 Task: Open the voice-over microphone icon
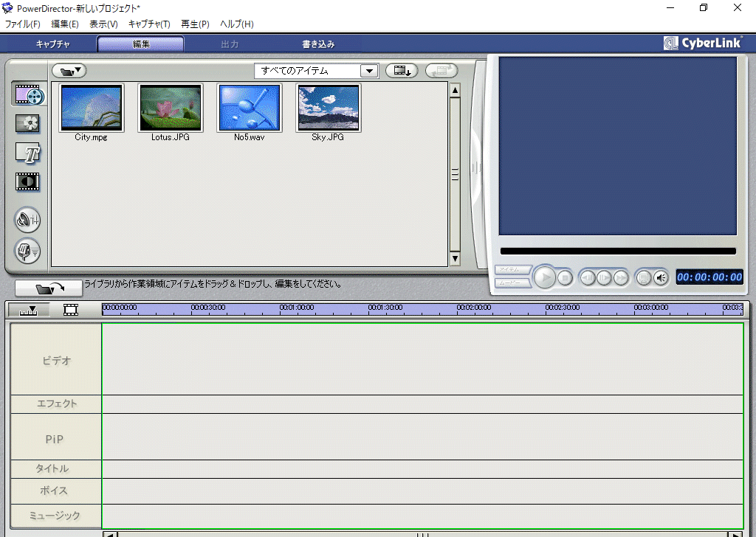(x=28, y=252)
